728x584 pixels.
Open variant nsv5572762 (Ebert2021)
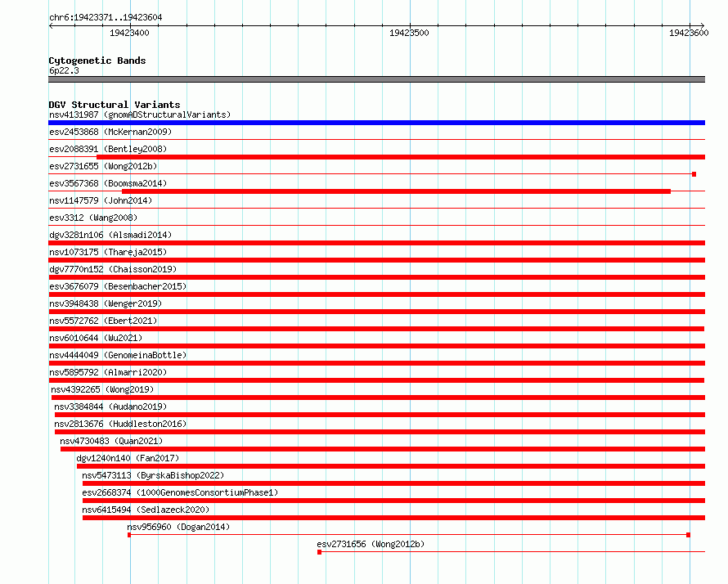click(103, 321)
